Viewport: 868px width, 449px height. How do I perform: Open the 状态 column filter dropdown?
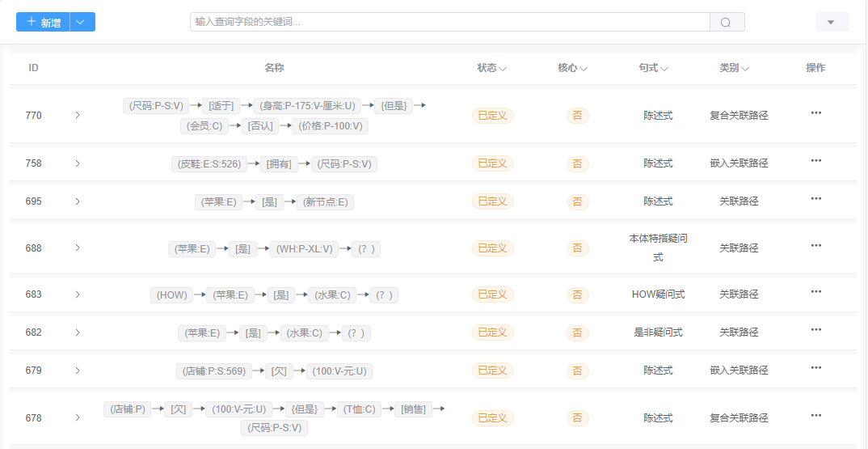tap(503, 69)
